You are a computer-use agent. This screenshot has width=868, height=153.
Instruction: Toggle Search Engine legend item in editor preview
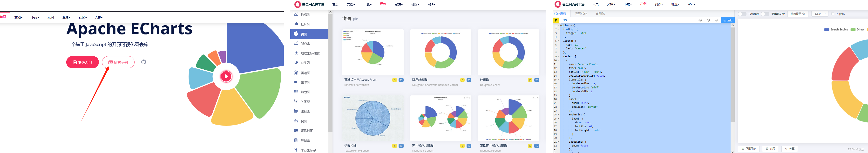pyautogui.click(x=836, y=30)
